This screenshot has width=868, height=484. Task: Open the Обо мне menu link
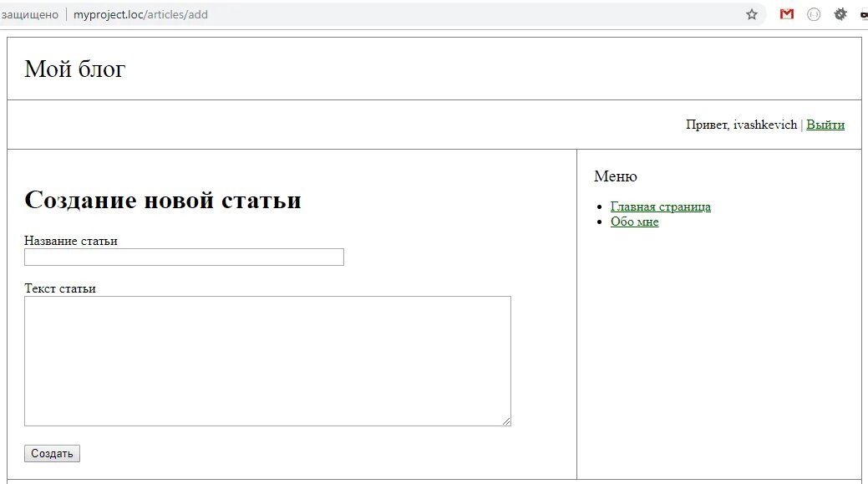pyautogui.click(x=634, y=222)
